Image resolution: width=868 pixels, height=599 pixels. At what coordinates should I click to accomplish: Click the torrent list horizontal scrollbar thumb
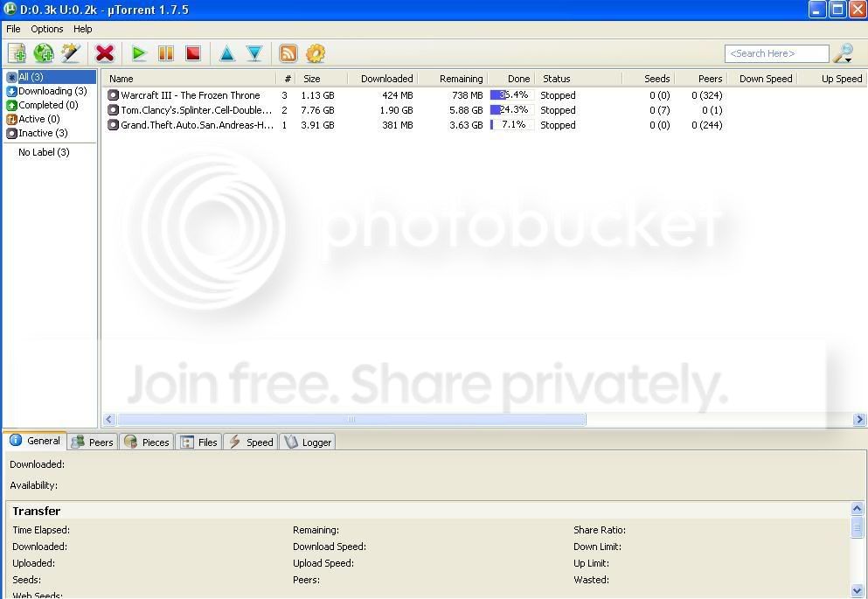tap(351, 420)
